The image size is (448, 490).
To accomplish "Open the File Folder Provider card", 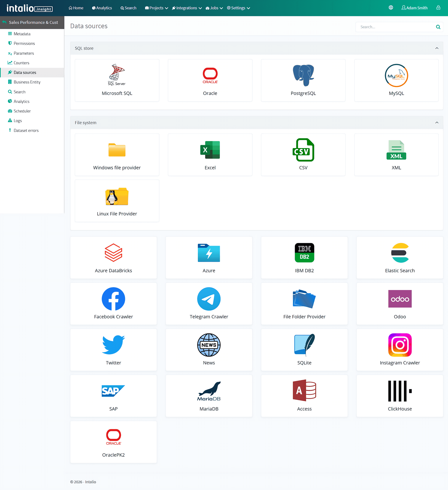I will (304, 304).
